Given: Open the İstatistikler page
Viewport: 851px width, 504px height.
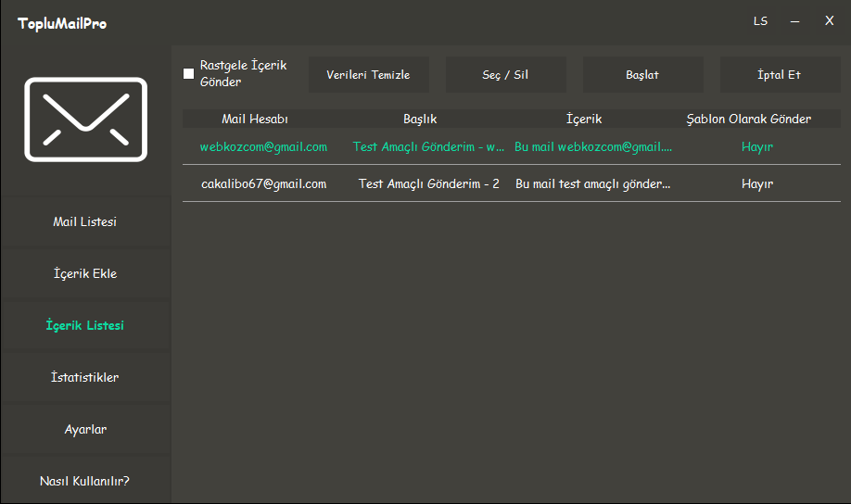Looking at the screenshot, I should pos(85,378).
